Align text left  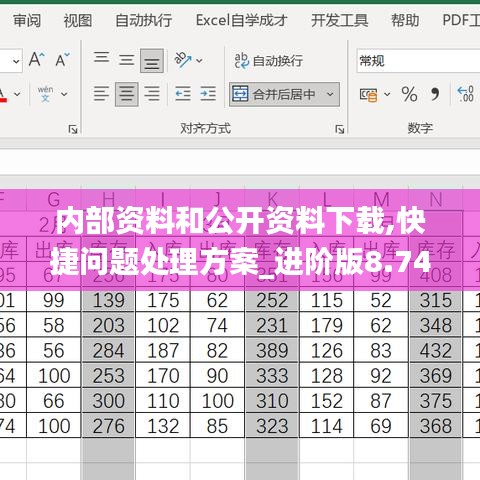click(x=101, y=94)
